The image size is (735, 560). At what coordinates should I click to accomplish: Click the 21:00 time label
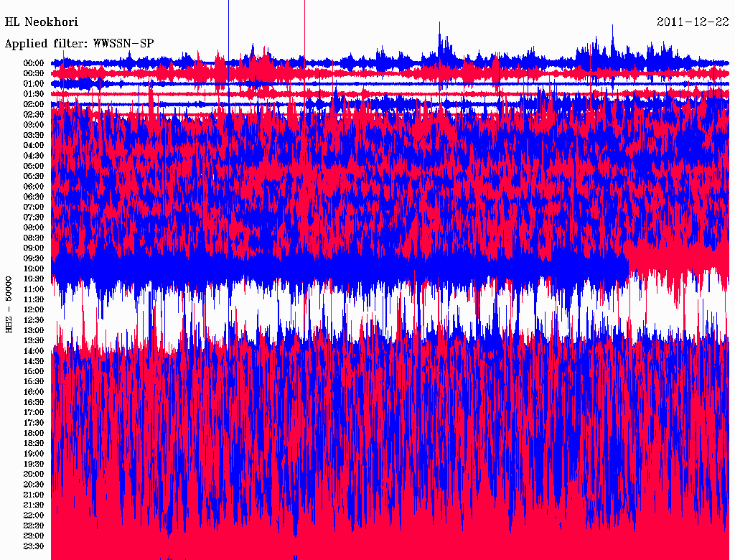34,495
